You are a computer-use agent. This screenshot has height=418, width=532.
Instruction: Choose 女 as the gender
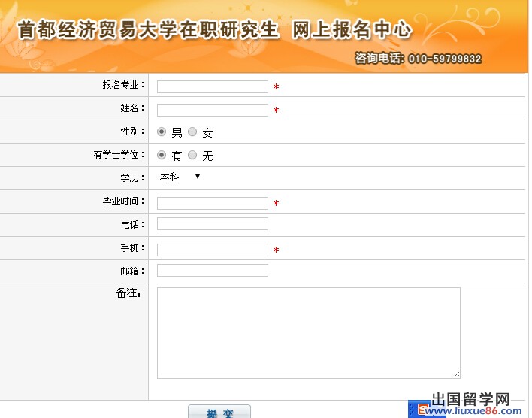[x=192, y=132]
